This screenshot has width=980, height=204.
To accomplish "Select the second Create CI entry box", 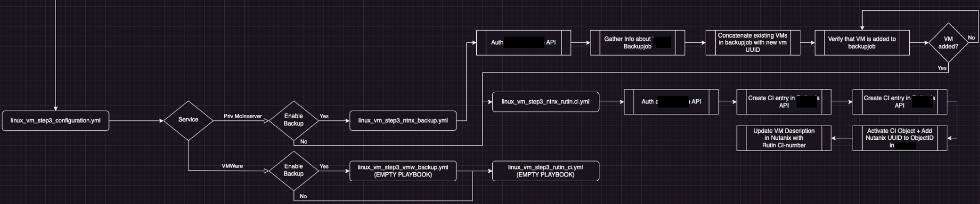I will tap(900, 102).
